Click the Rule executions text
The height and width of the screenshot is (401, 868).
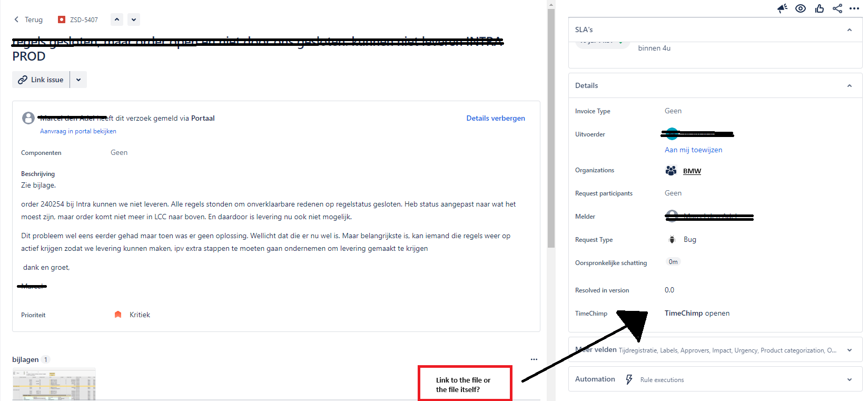point(662,380)
